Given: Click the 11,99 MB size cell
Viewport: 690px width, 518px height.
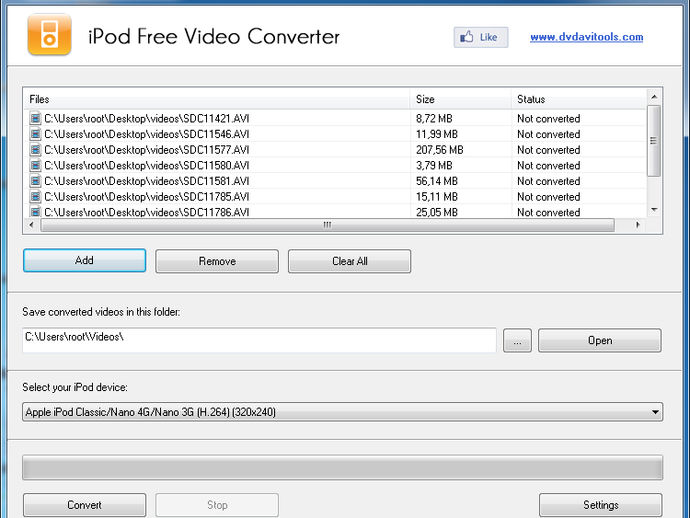Looking at the screenshot, I should pos(437,134).
